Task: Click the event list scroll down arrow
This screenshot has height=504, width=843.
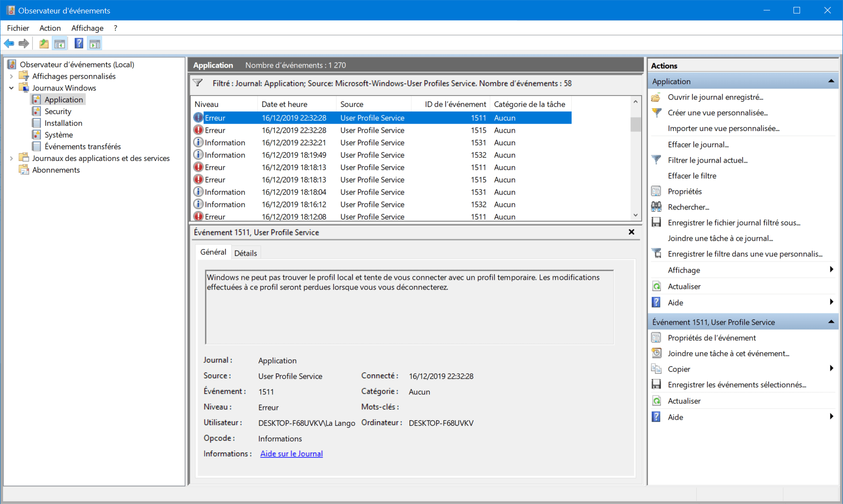Action: tap(636, 215)
